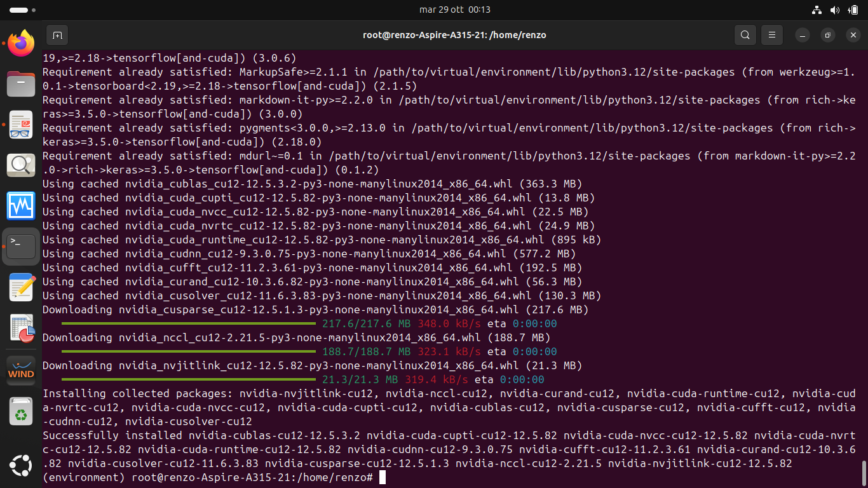Open the Trash from dock
This screenshot has height=488, width=868.
click(x=21, y=410)
